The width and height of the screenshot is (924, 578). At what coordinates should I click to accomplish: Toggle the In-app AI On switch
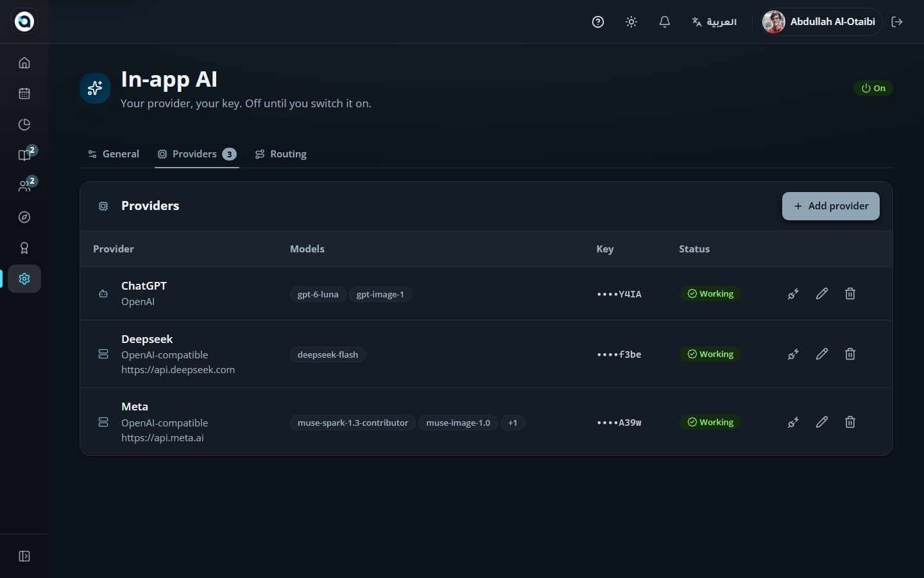click(873, 88)
